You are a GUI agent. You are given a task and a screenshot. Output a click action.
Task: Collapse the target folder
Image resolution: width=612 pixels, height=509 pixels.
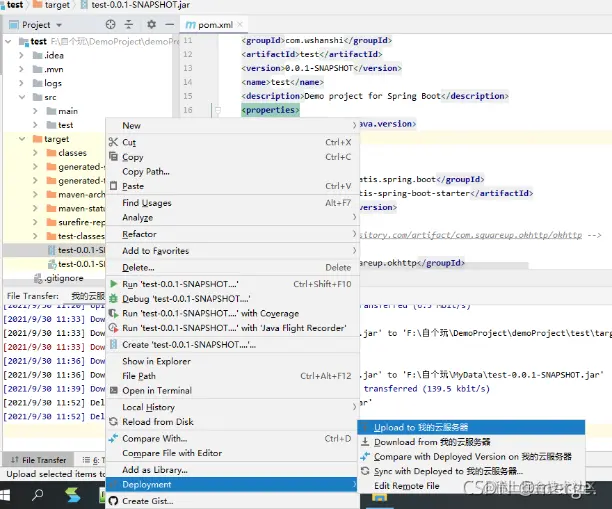pos(22,139)
